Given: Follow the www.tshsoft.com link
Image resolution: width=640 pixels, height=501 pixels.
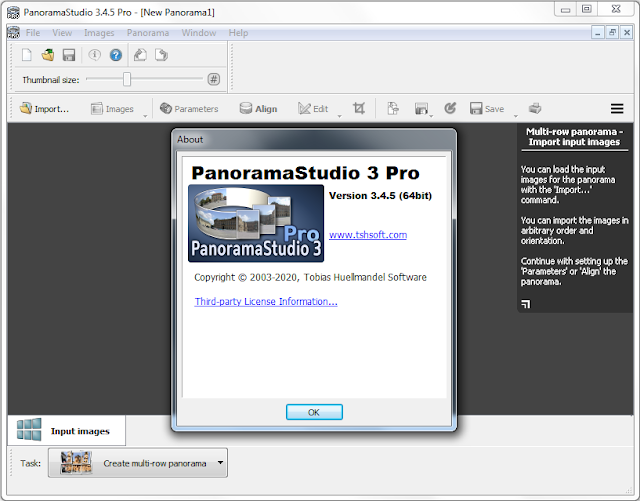Looking at the screenshot, I should (368, 235).
